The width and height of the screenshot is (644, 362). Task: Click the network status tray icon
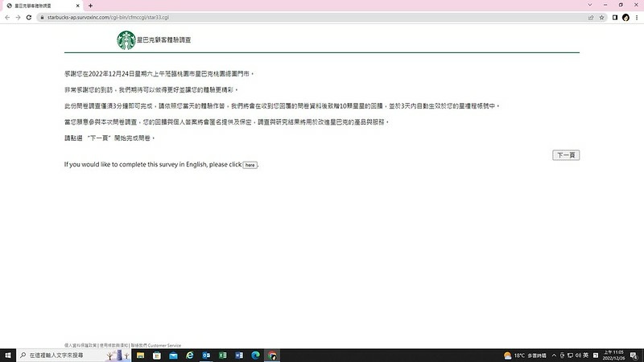pos(570,356)
